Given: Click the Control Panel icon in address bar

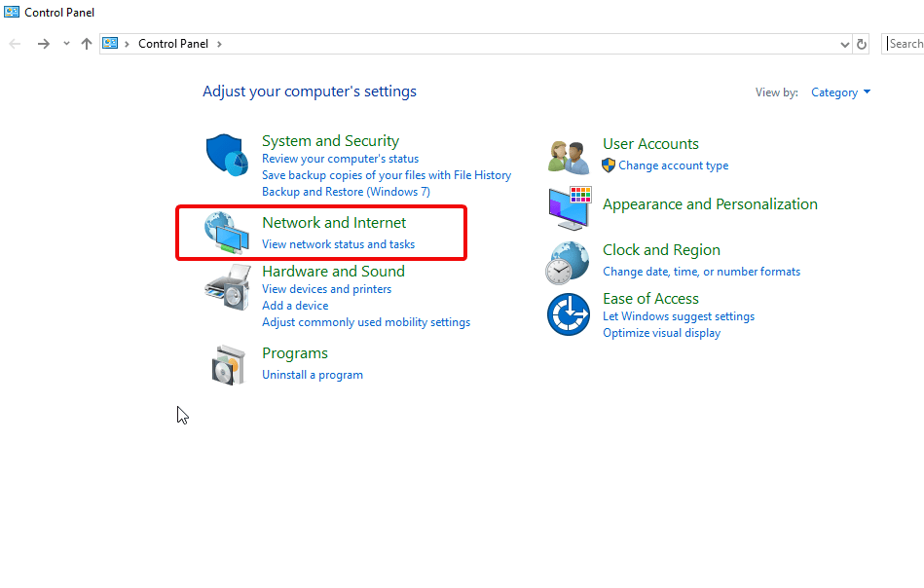Looking at the screenshot, I should [x=110, y=43].
